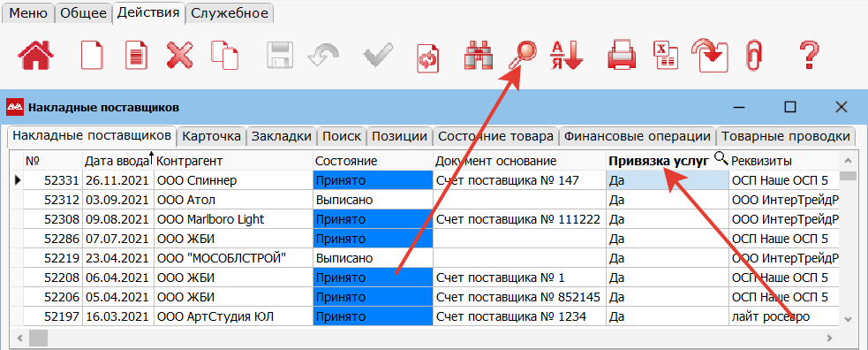Sort by the Состояние column header
Viewport: 868px width, 350px height.
pos(373,161)
